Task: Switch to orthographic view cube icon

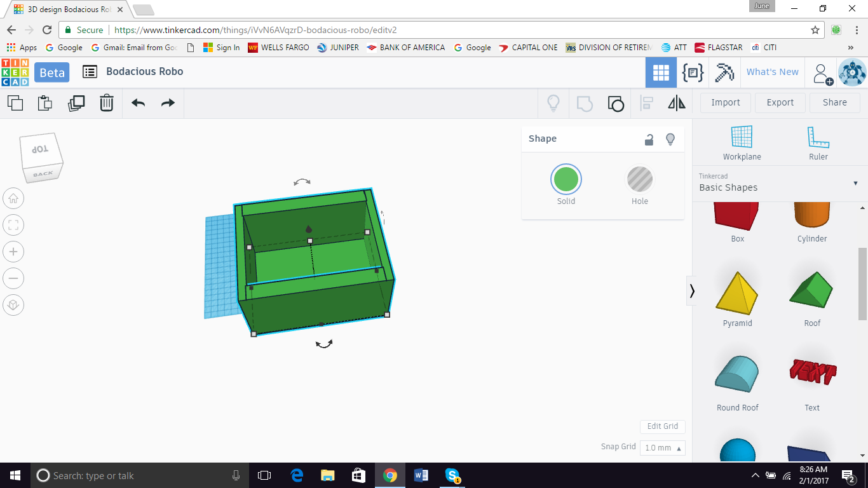Action: 13,305
